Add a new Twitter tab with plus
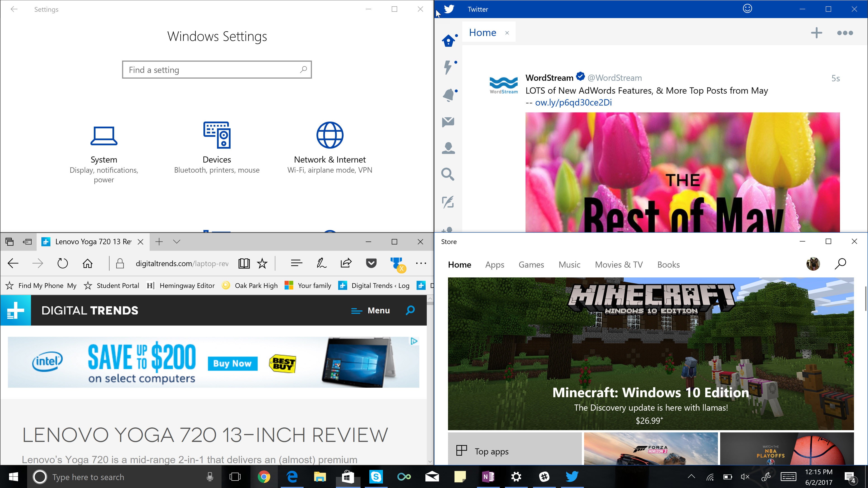868x488 pixels. (816, 33)
